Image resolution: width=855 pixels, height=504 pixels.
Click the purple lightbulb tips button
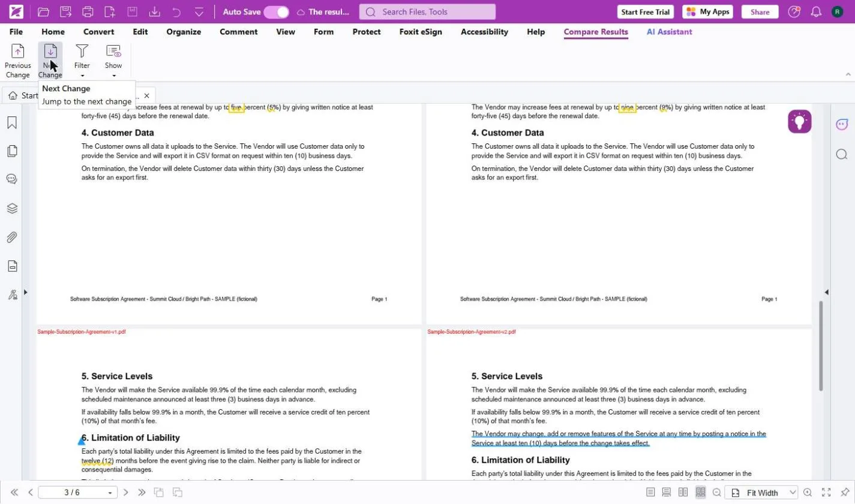pos(800,121)
